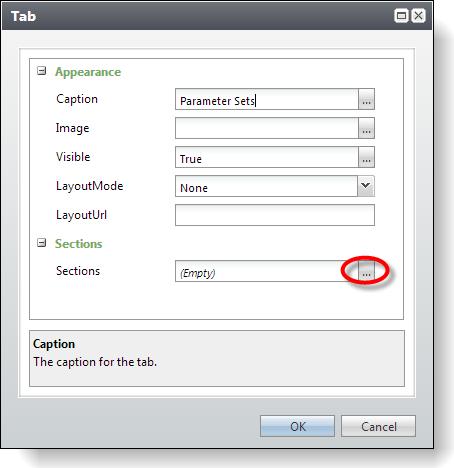
Task: Collapse the Sections category
Action: pos(41,243)
